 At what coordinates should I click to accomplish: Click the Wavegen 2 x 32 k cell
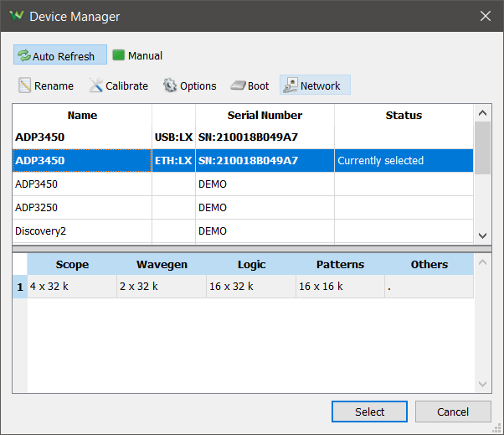162,287
